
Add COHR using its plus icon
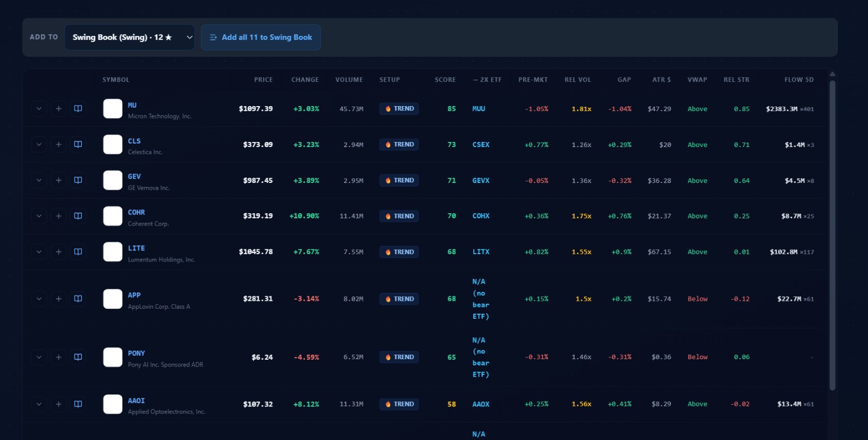tap(58, 216)
